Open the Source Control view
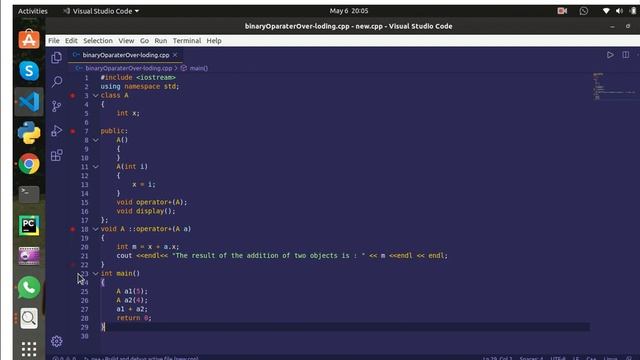Viewport: 640px width, 360px height. [x=57, y=107]
